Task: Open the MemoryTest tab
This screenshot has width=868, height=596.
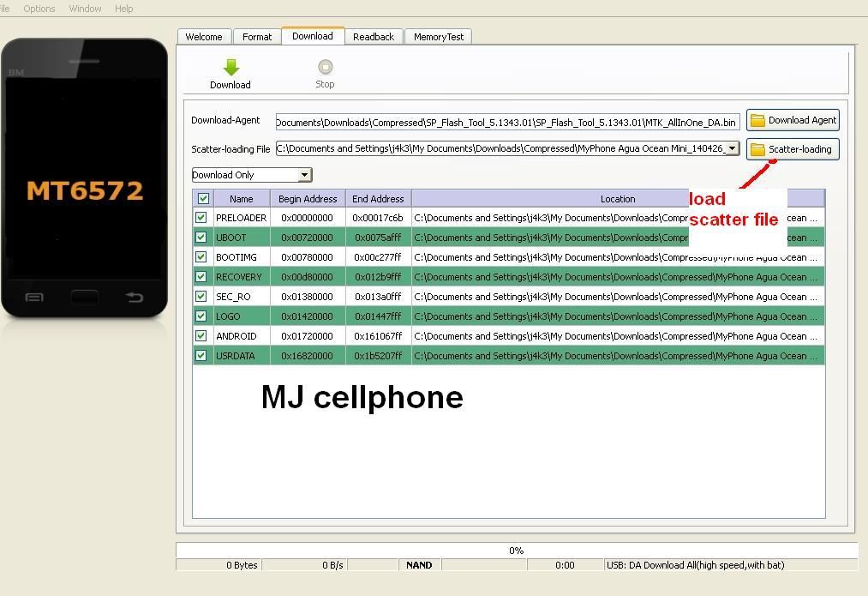Action: coord(438,37)
